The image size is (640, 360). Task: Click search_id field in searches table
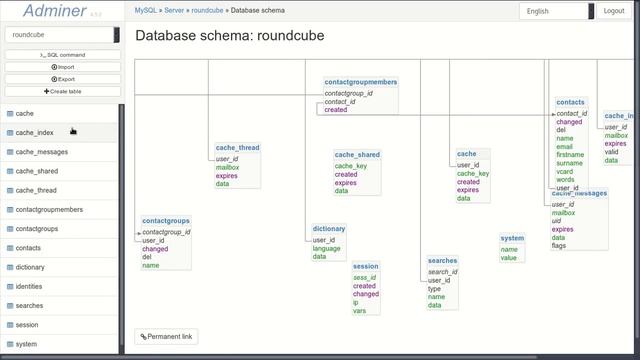(x=442, y=272)
